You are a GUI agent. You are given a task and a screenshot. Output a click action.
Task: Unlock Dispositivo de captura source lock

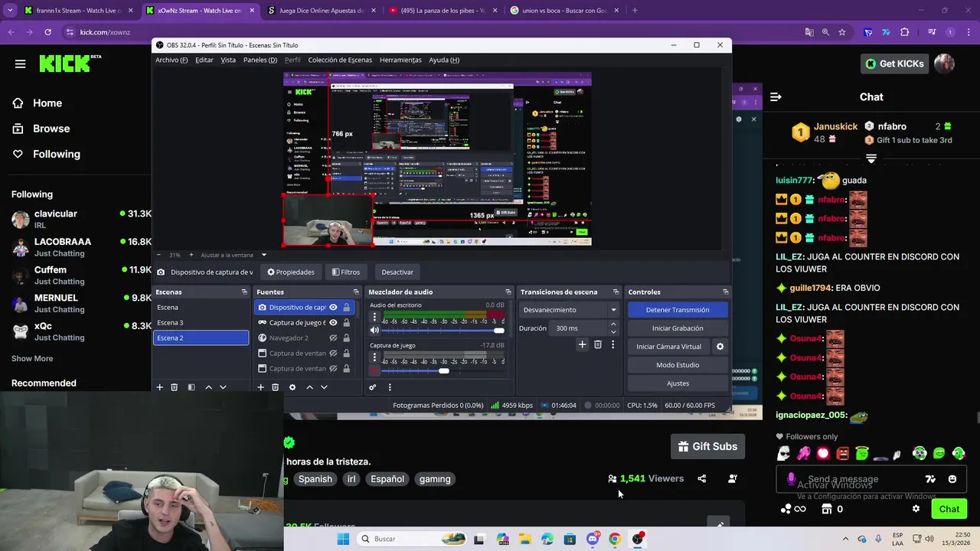[x=346, y=308]
